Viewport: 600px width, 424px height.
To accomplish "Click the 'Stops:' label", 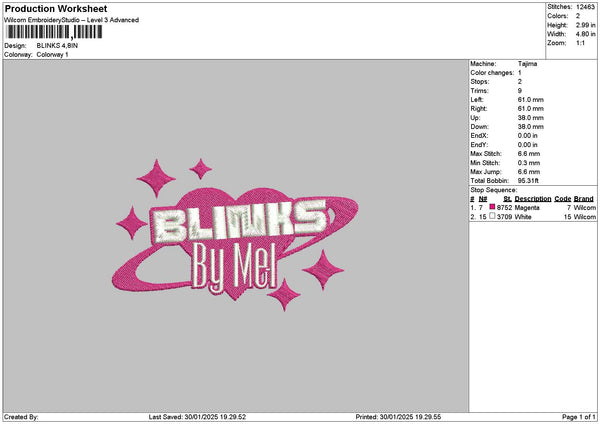I will 480,82.
